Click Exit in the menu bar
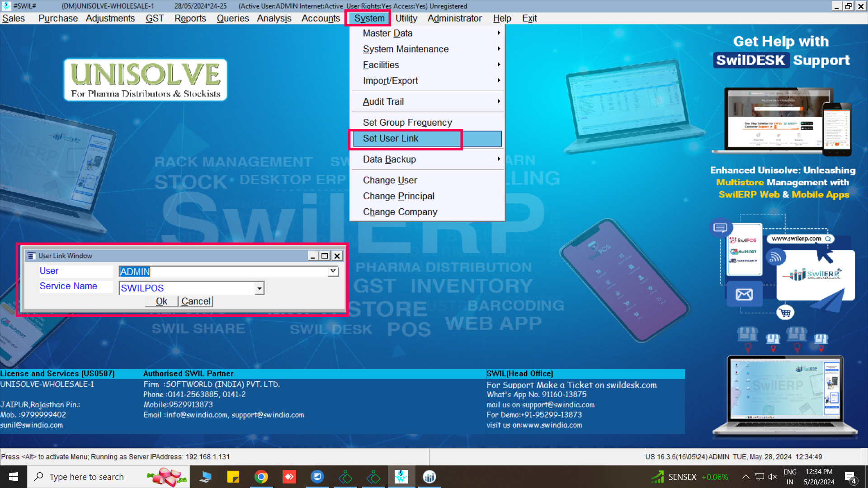 pos(529,18)
